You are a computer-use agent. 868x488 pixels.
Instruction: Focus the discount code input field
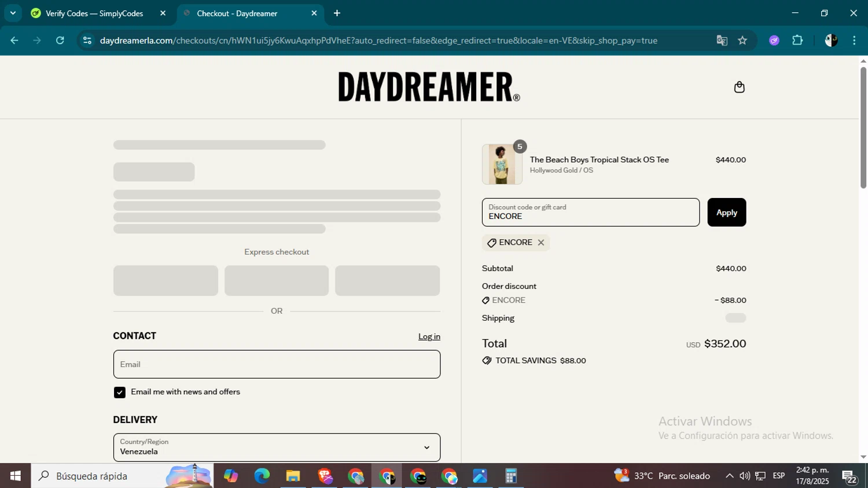point(590,212)
